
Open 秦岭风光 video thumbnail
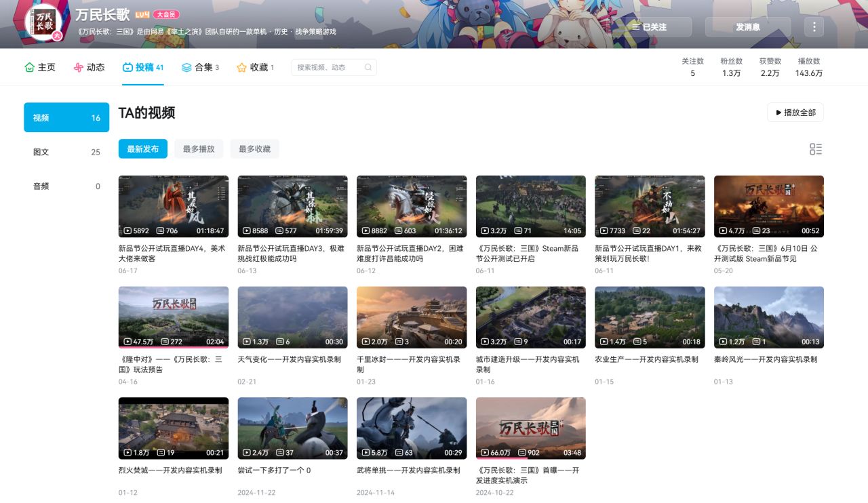769,317
